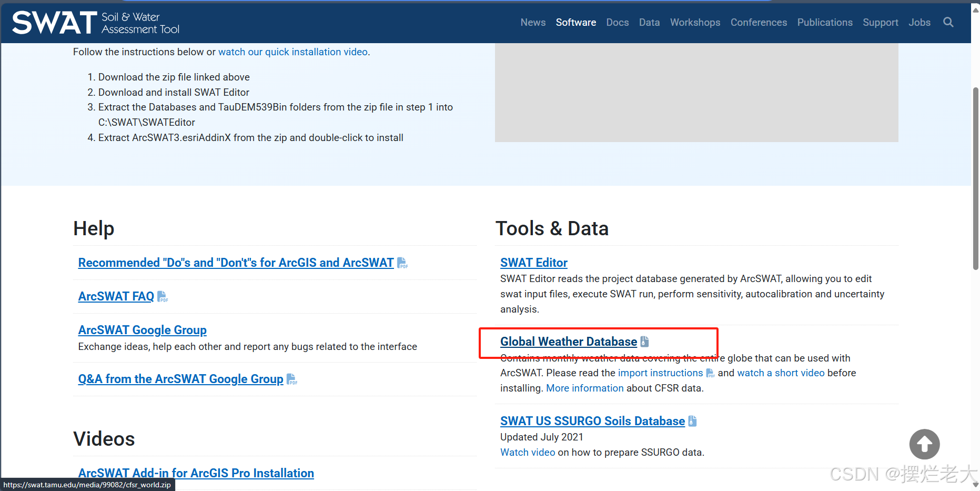
Task: Click the 'Help' section heading
Action: click(94, 228)
